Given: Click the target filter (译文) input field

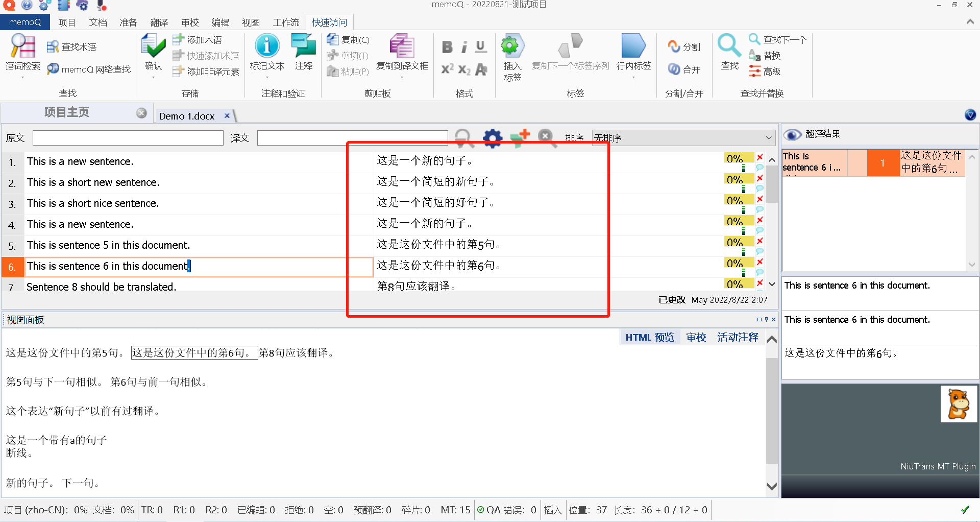Looking at the screenshot, I should pos(352,138).
